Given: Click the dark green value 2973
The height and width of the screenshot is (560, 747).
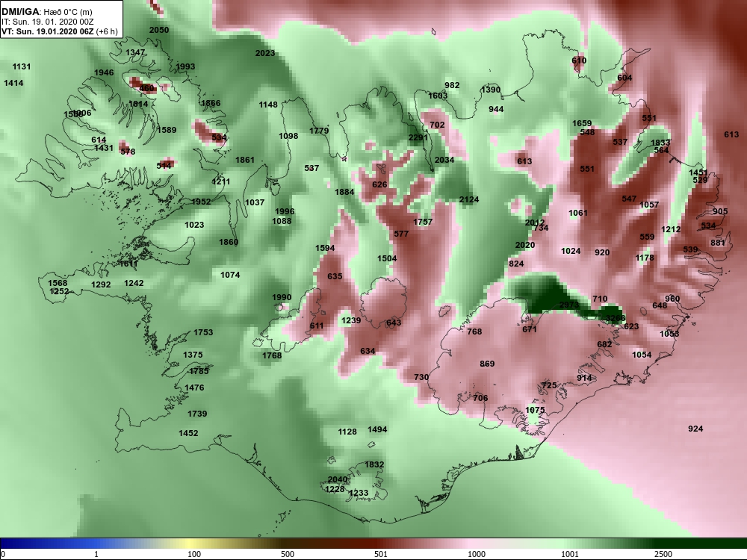Looking at the screenshot, I should click(x=568, y=305).
